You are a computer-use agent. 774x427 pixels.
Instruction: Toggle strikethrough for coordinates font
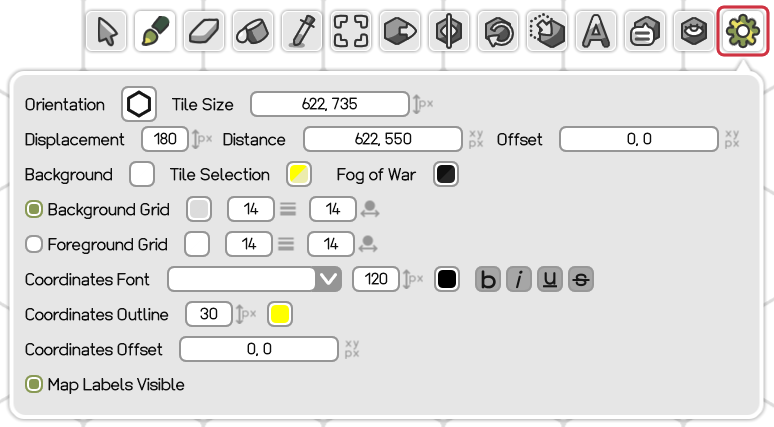[x=580, y=280]
